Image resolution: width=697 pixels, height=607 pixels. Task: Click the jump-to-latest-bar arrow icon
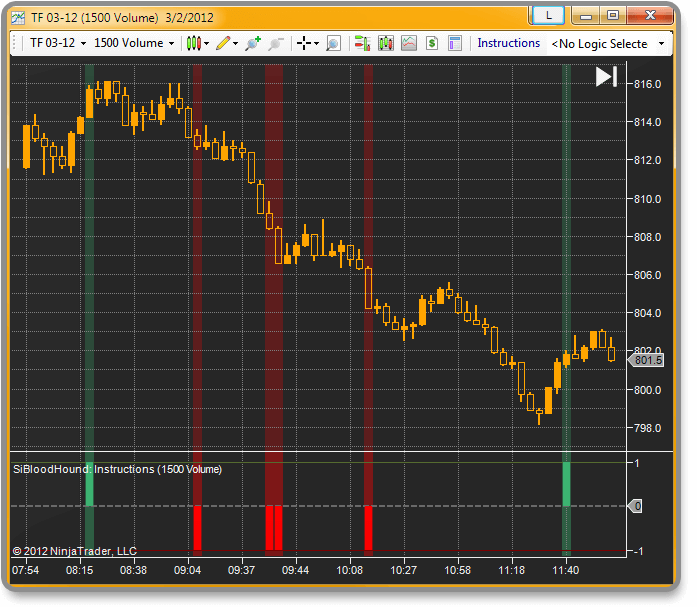606,76
